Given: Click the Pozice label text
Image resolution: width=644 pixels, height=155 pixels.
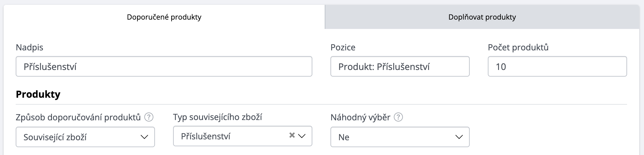Looking at the screenshot, I should point(343,47).
